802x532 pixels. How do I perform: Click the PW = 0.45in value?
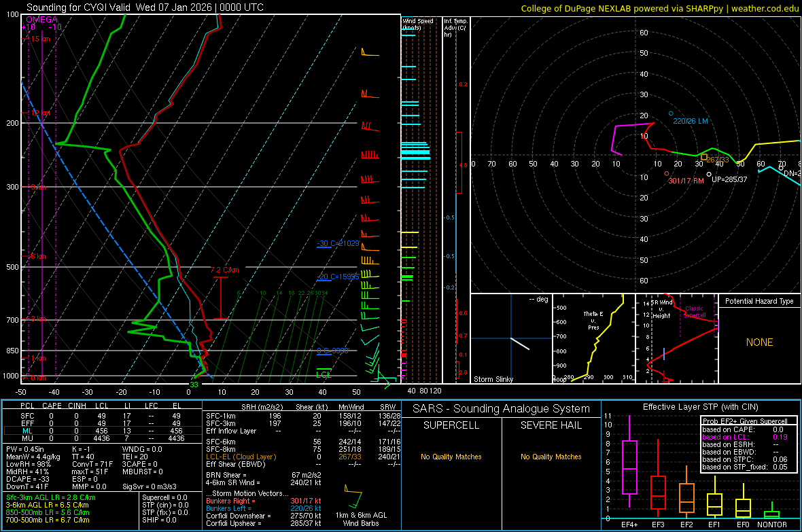click(x=24, y=449)
